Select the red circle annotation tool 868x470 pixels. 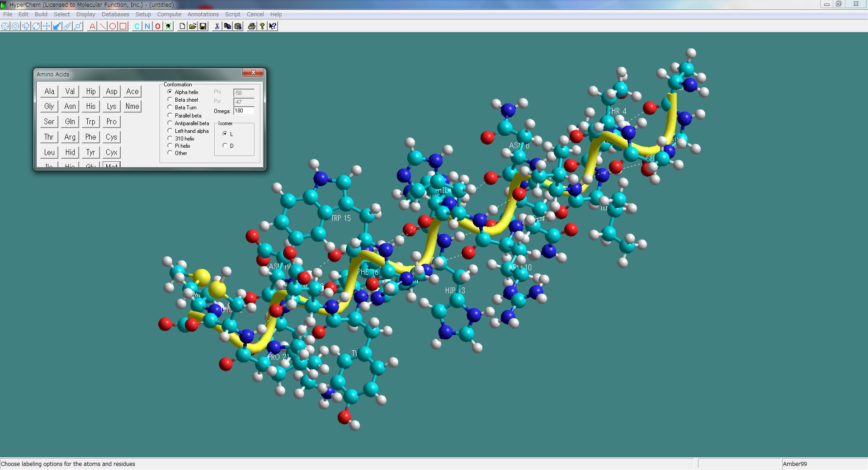tap(113, 26)
